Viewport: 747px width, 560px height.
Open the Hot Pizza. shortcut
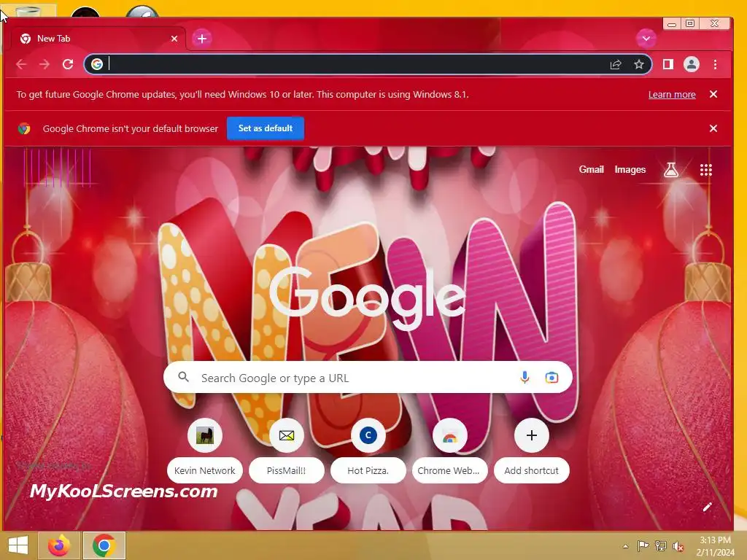click(x=368, y=450)
